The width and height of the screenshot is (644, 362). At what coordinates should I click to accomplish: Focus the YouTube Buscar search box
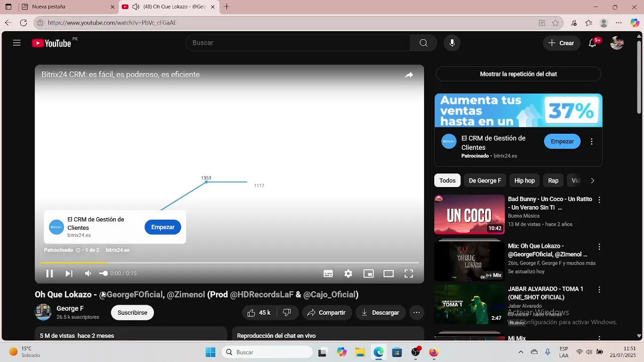point(298,43)
